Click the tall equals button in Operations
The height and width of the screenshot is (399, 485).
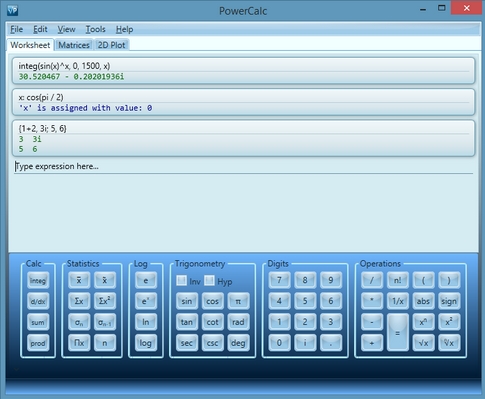pos(397,332)
